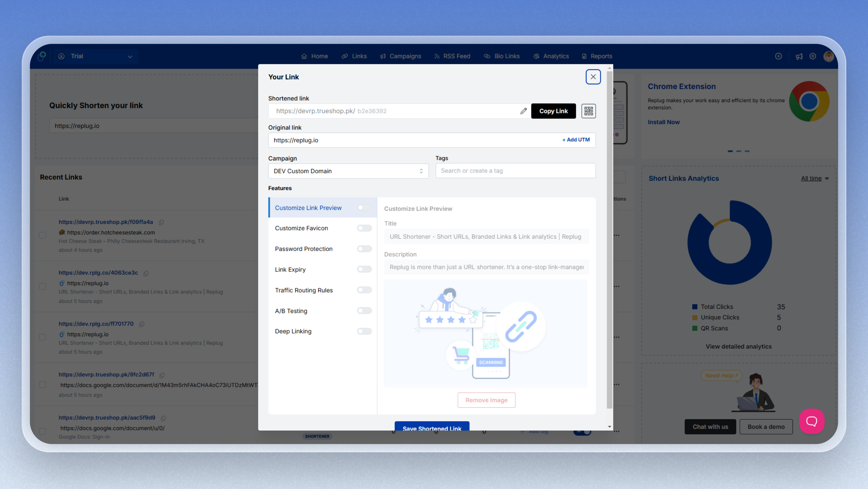Image resolution: width=868 pixels, height=489 pixels.
Task: Open the QR code icon next to Copy Link
Action: (588, 111)
